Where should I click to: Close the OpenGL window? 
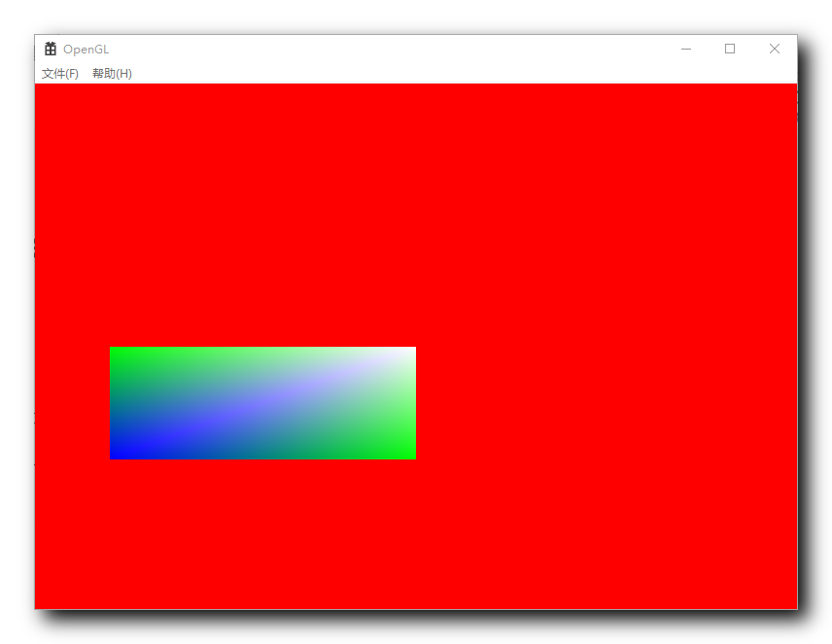[x=774, y=49]
